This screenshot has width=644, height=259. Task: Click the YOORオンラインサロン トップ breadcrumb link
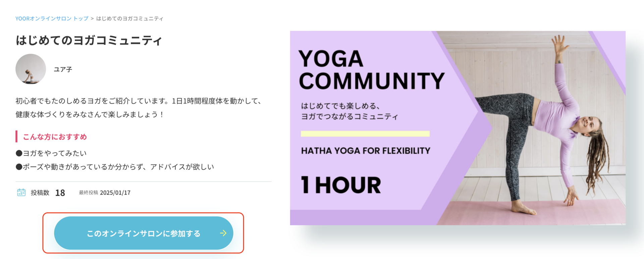coord(52,18)
